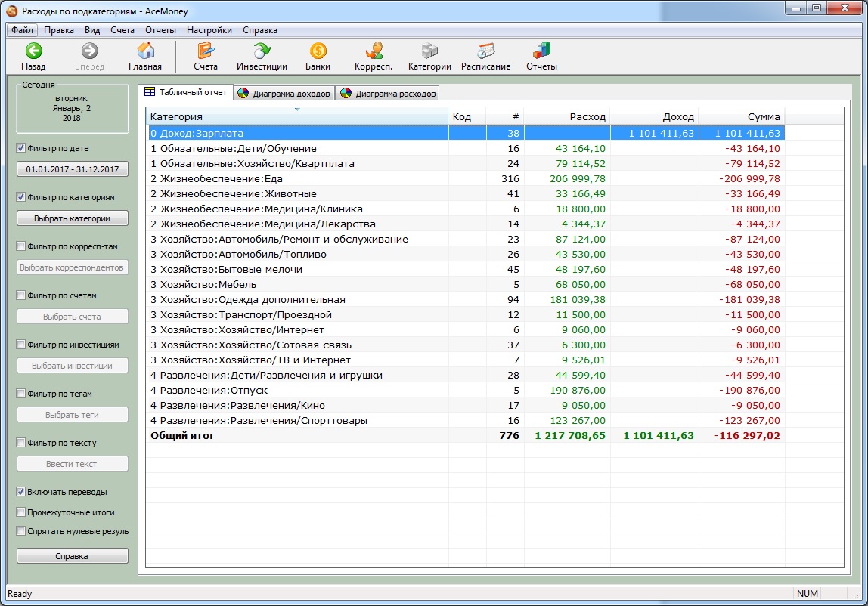Select the row 2 Жизнеобеспечение:Животные
Image resolution: width=868 pixels, height=606 pixels.
[x=466, y=193]
